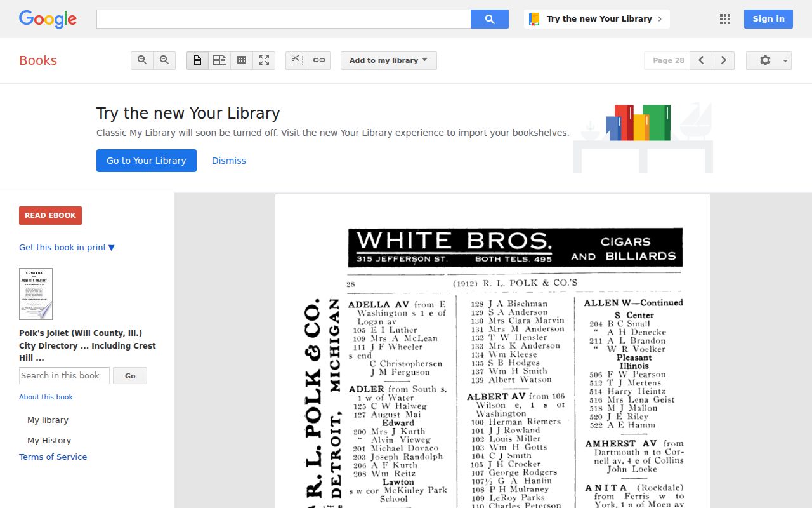Screen dimensions: 812x508
Task: Select the clip scissors tool
Action: tap(296, 60)
